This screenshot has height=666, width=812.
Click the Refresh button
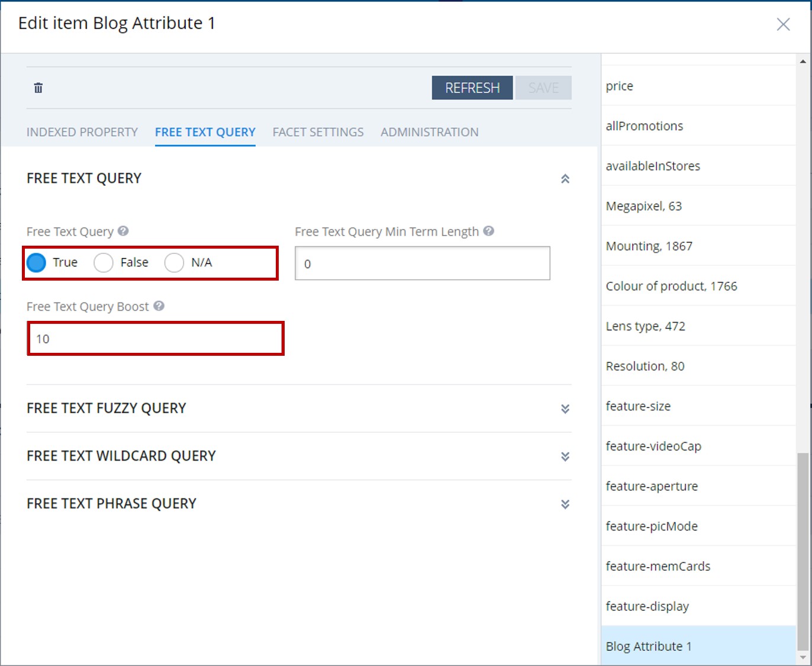[472, 88]
